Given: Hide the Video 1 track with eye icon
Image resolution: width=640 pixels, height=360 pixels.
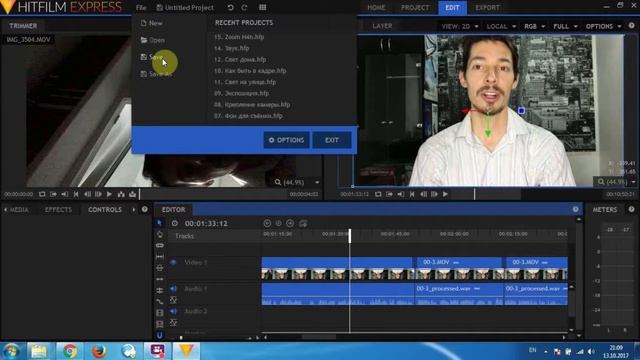Looking at the screenshot, I should point(173,262).
